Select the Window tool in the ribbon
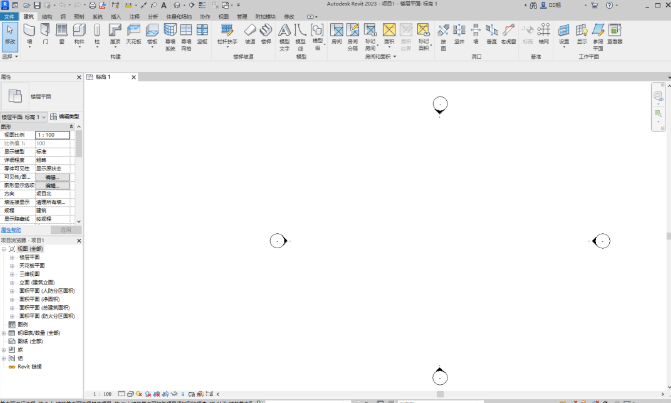This screenshot has width=671, height=403. (62, 34)
